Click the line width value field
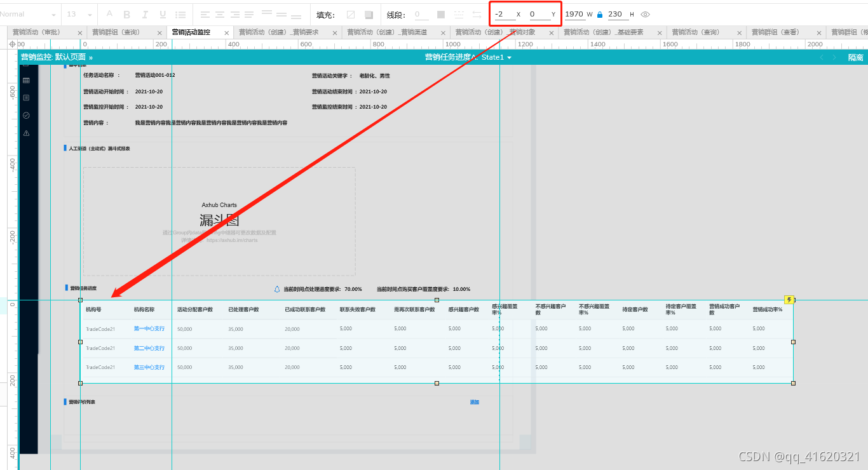This screenshot has width=868, height=470. [421, 14]
